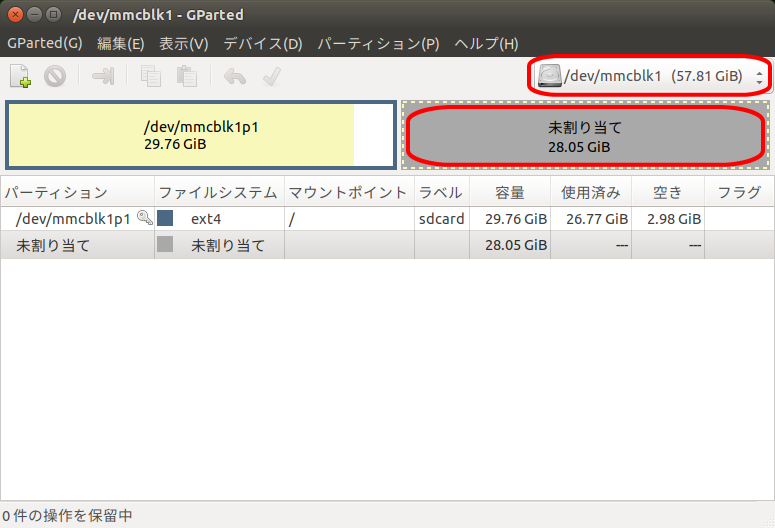Click the undo last operation icon
775x528 pixels.
(235, 77)
